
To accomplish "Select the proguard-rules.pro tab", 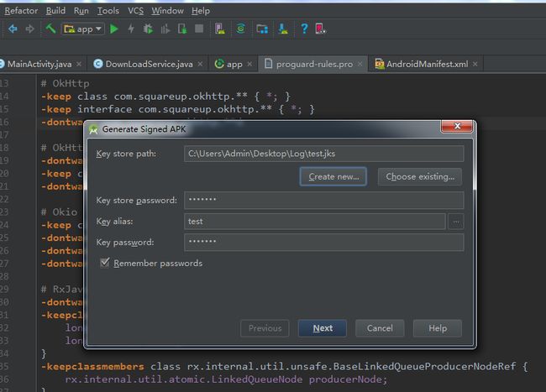I will 314,64.
